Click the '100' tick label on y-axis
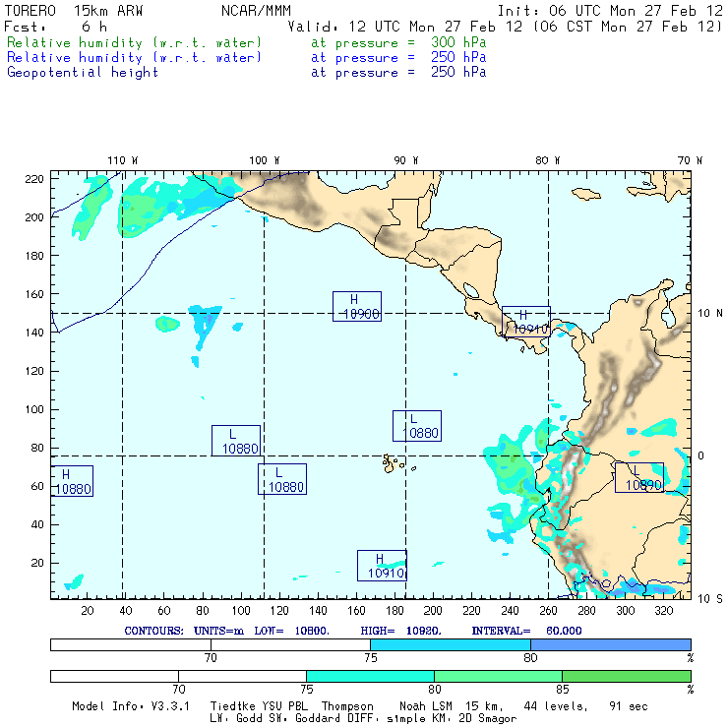 (x=33, y=409)
